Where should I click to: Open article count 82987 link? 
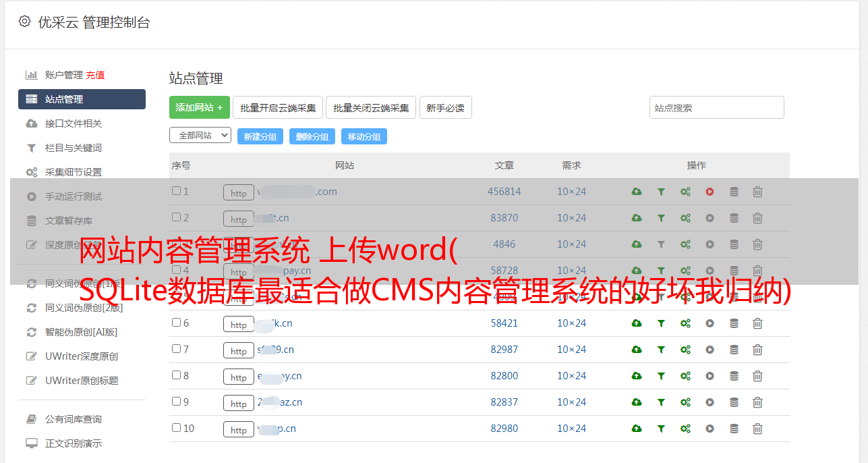[x=504, y=350]
